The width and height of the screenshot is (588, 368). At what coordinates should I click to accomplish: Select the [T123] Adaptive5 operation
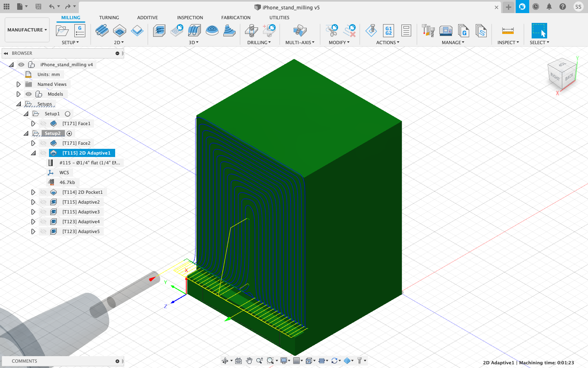pos(81,231)
